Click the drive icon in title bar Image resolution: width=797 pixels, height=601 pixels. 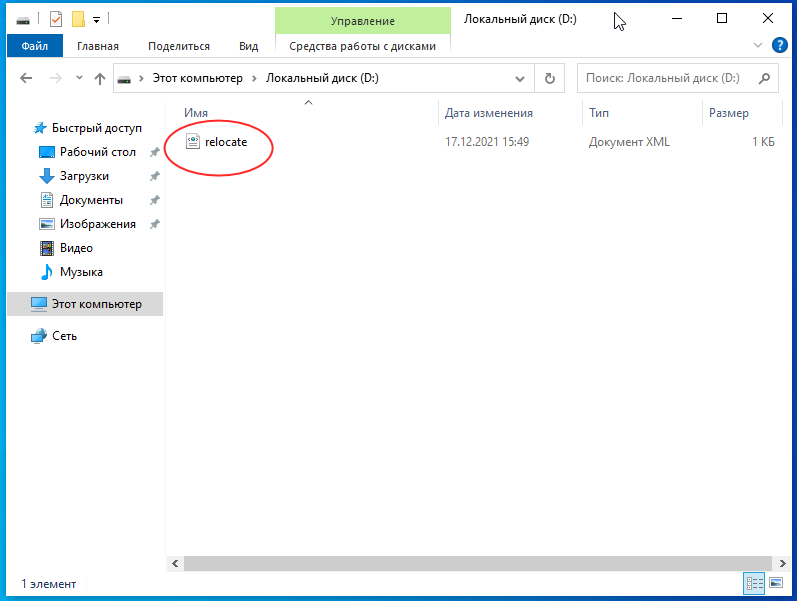pyautogui.click(x=23, y=20)
